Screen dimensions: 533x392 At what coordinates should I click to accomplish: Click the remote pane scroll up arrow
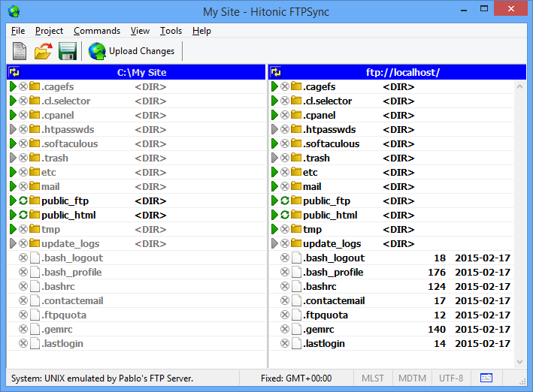point(519,86)
